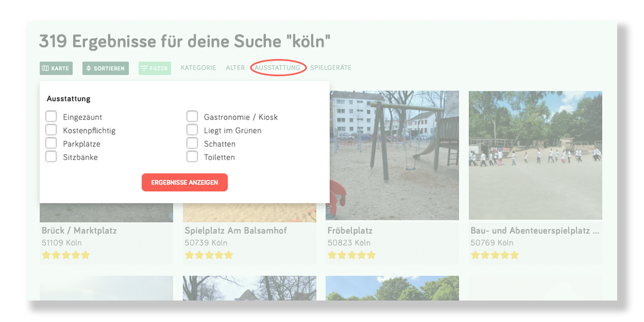
Task: Enable the Kostenpflichtig checkbox
Action: [x=51, y=130]
